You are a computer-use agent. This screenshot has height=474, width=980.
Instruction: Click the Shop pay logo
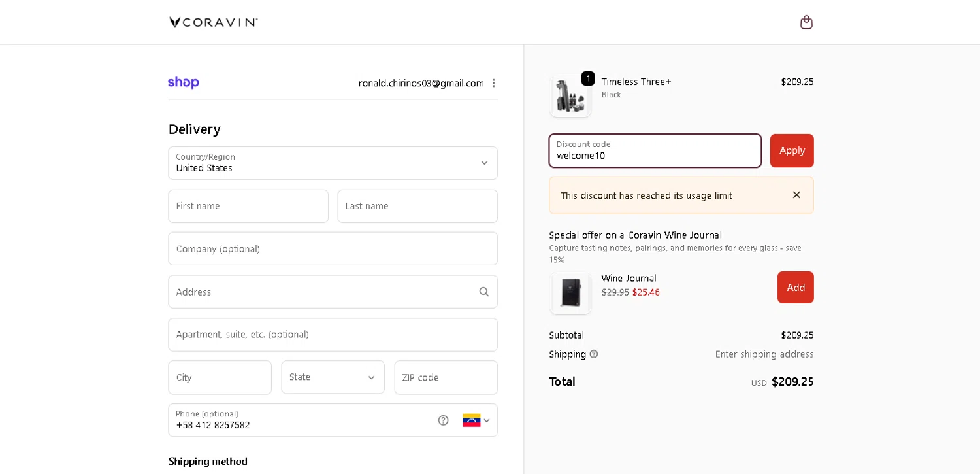tap(184, 82)
